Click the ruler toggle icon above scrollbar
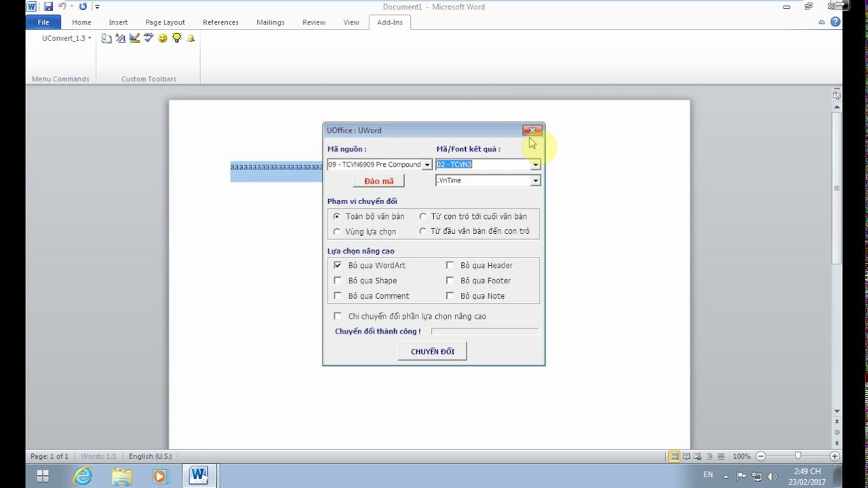The image size is (868, 488). [x=837, y=96]
